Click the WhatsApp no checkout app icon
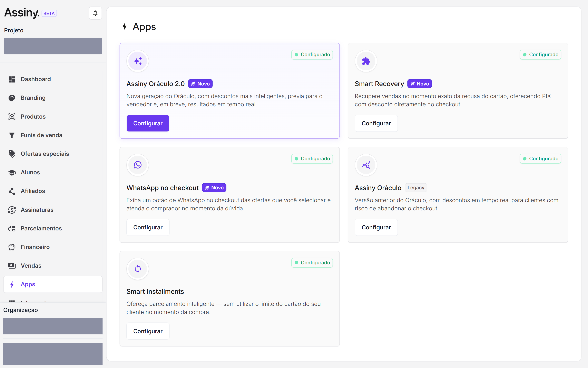 click(x=138, y=165)
